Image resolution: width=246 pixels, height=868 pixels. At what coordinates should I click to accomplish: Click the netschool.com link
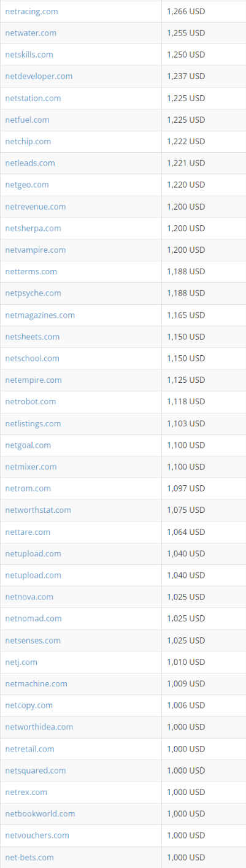32,358
